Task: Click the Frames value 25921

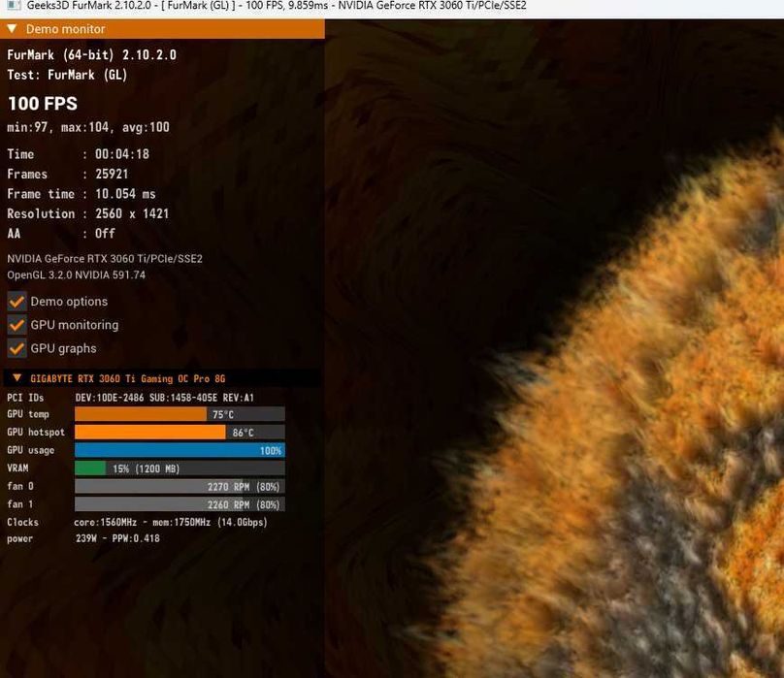Action: (x=112, y=174)
